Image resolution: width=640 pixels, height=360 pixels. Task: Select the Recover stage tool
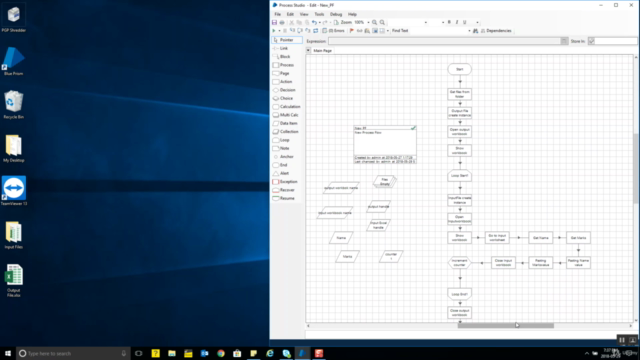point(287,190)
